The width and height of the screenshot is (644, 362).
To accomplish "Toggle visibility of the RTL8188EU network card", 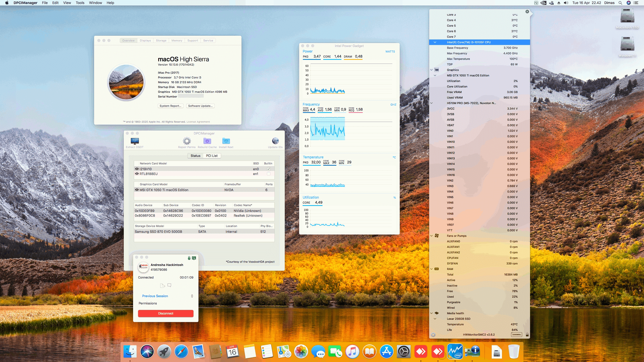I will point(137,173).
